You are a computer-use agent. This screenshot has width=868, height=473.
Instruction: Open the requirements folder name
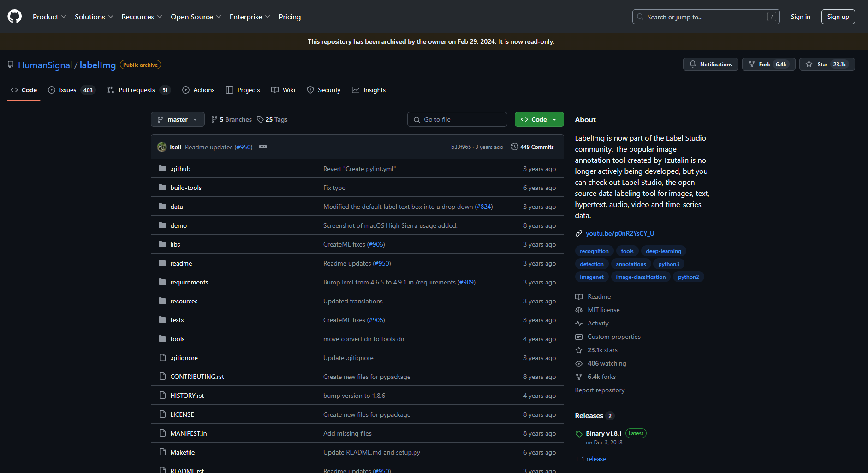[189, 282]
